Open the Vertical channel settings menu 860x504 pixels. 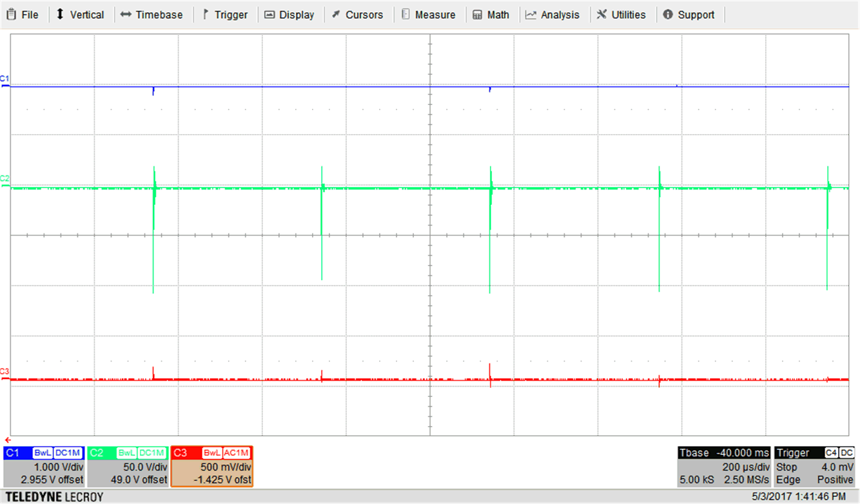[79, 15]
